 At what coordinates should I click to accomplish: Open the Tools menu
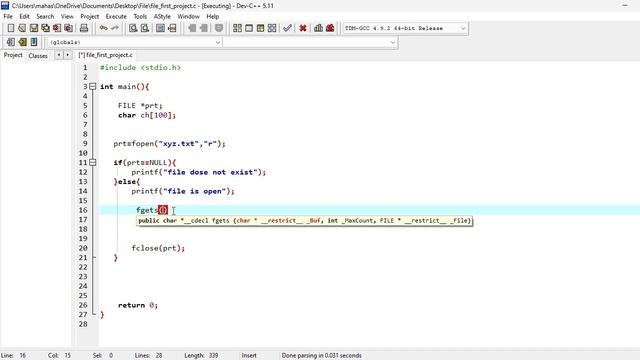[140, 16]
